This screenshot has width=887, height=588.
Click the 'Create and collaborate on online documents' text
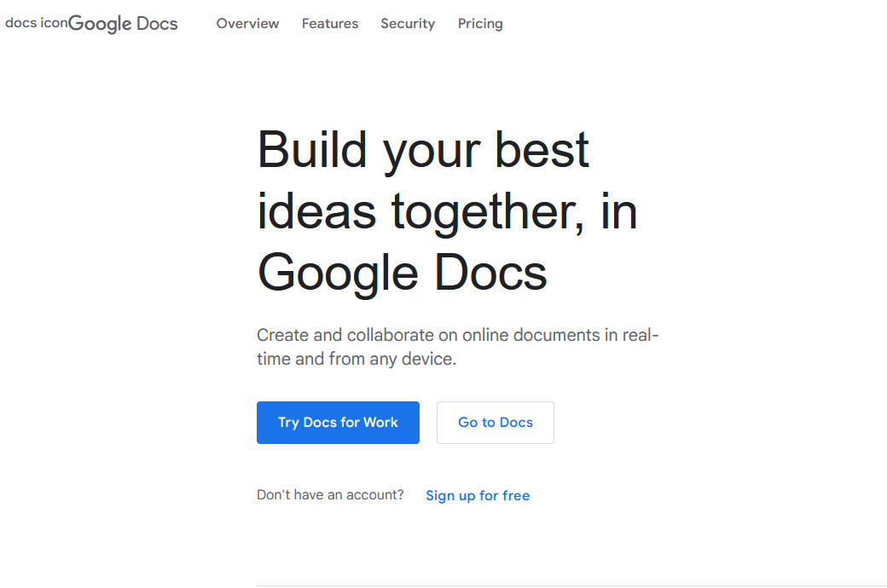[458, 347]
